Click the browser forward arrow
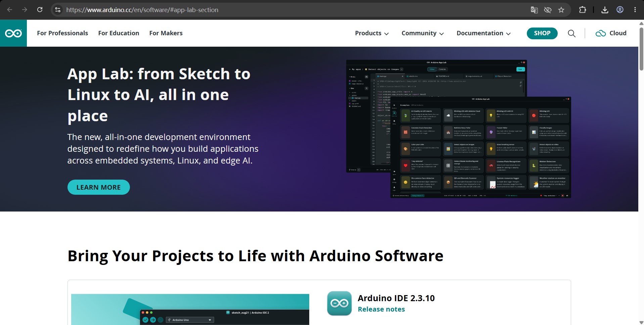Image resolution: width=644 pixels, height=325 pixels. coord(25,10)
